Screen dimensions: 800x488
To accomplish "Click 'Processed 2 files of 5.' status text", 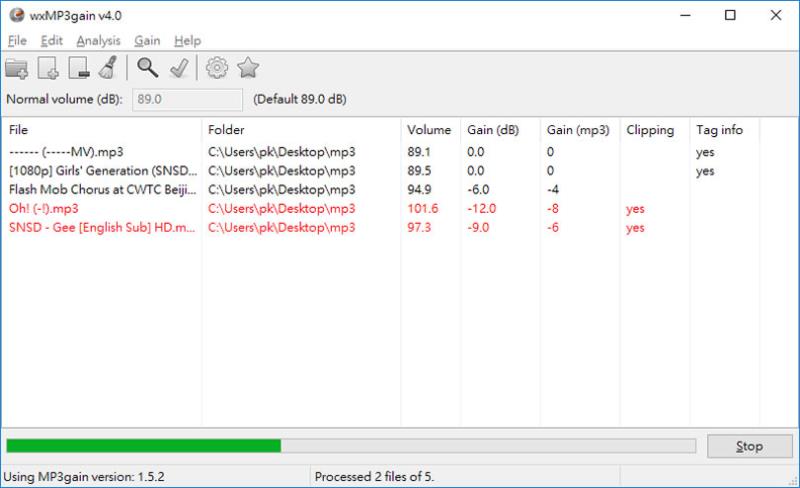I will click(374, 477).
